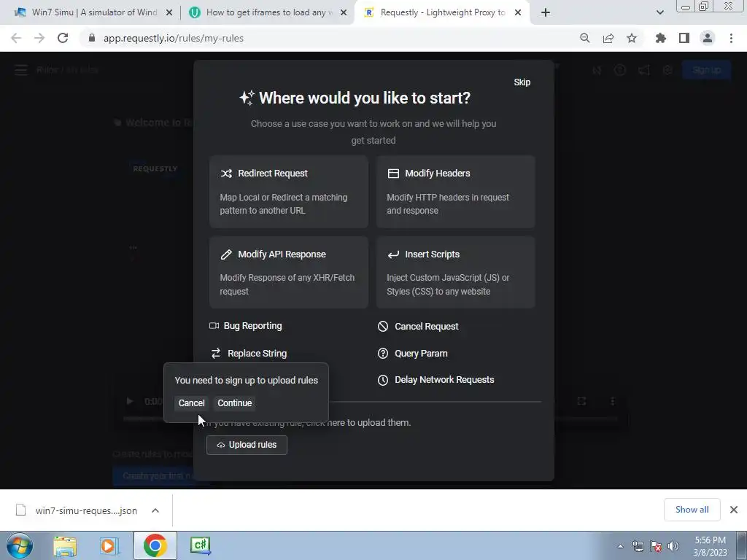Click the swap-arrows icon beside Replace String
This screenshot has width=747, height=560.
click(x=216, y=354)
